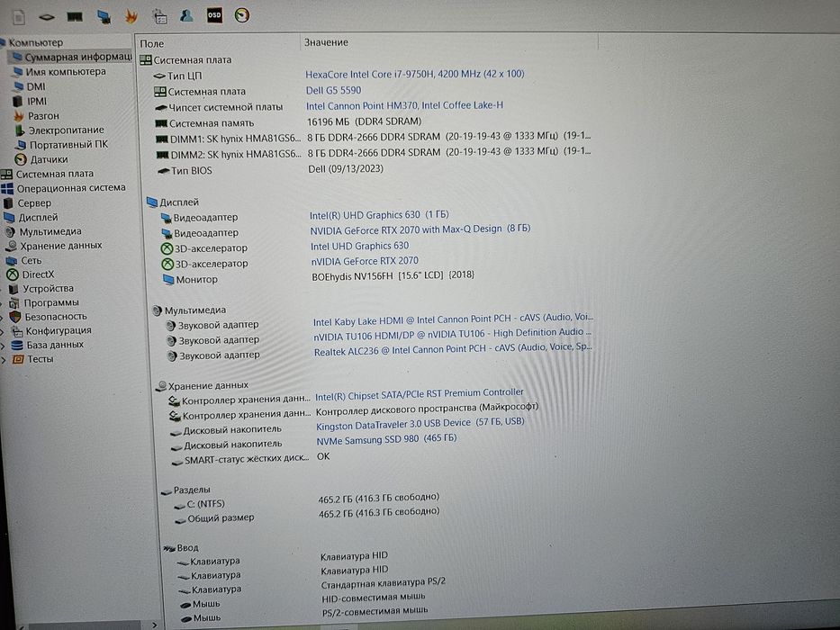Open HexaCore Intel Core i7-9750H link
The width and height of the screenshot is (840, 630).
415,74
